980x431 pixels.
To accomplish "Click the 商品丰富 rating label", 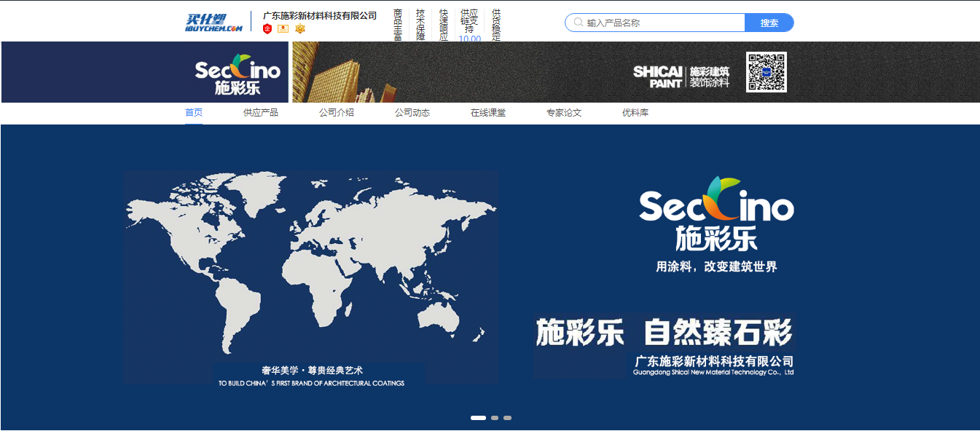I will click(398, 25).
